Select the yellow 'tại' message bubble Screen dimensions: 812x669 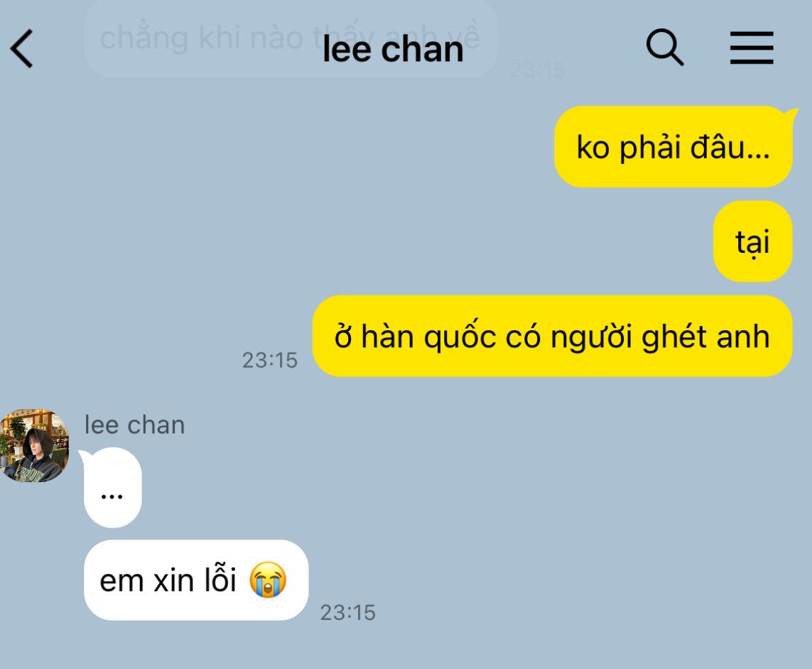[753, 241]
